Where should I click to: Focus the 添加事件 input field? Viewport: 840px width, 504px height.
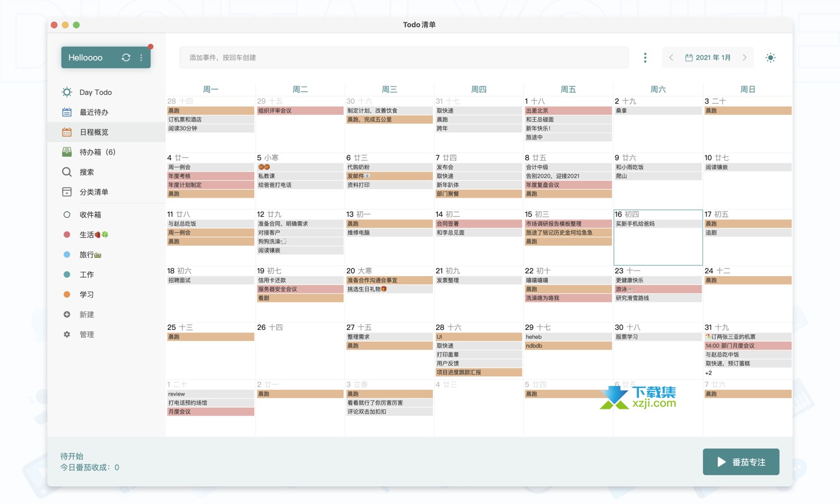tap(403, 58)
